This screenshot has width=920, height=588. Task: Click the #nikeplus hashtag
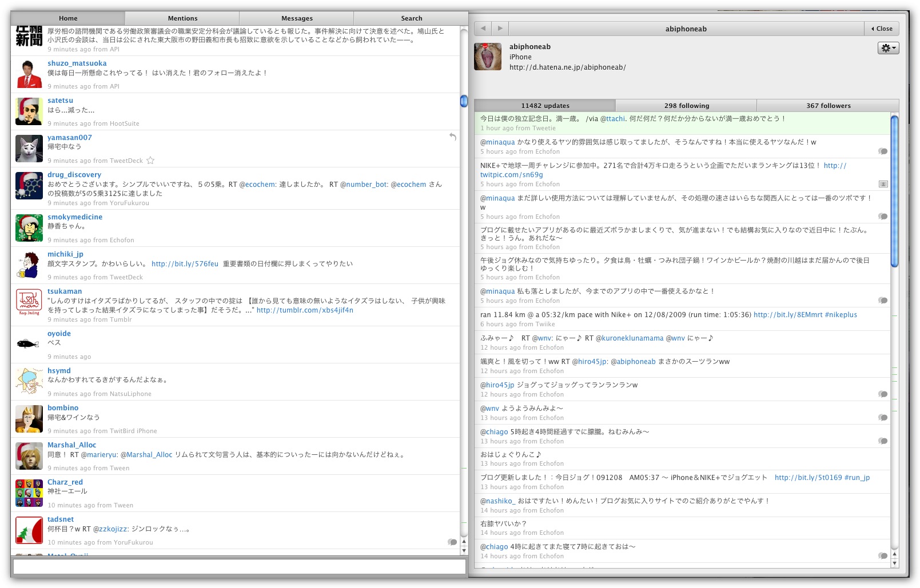[x=841, y=315]
